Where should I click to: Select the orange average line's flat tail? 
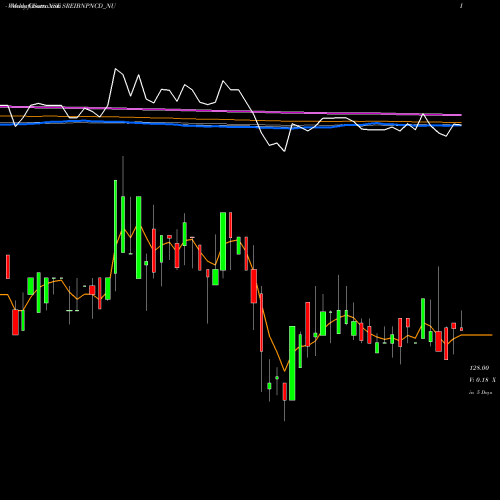pos(477,334)
